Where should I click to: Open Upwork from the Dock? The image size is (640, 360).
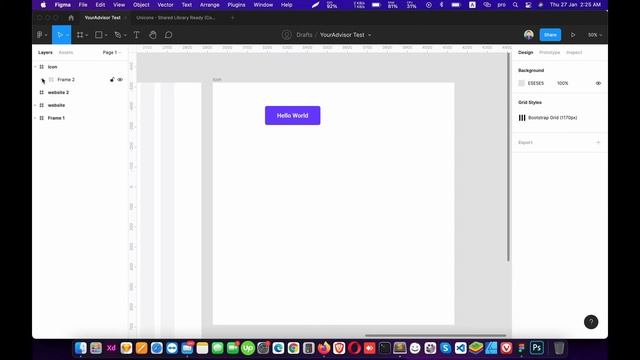(x=248, y=348)
